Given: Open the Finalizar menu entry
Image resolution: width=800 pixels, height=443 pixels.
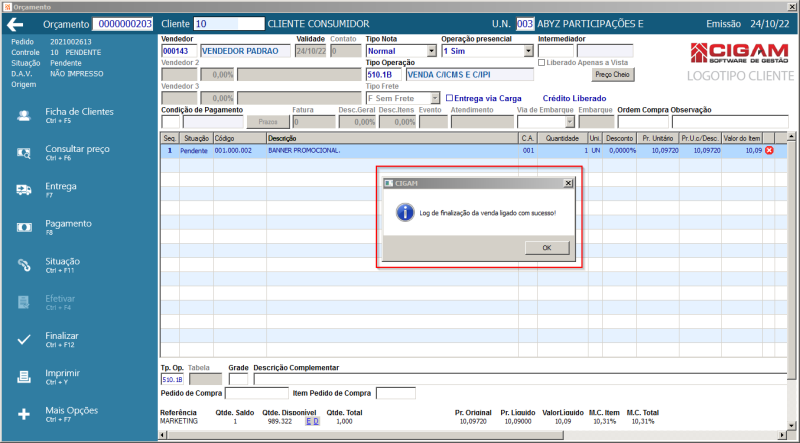Looking at the screenshot, I should tap(62, 339).
